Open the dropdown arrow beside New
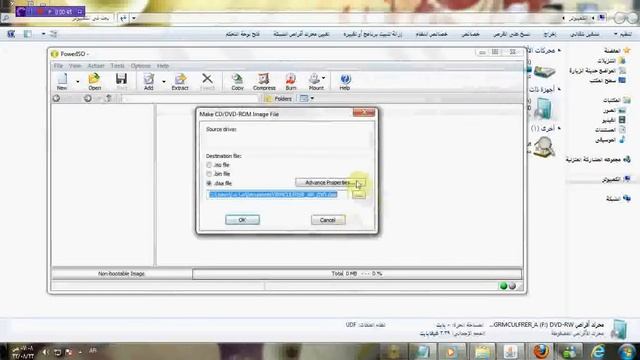Viewport: 640px width, 360px height. coord(78,82)
